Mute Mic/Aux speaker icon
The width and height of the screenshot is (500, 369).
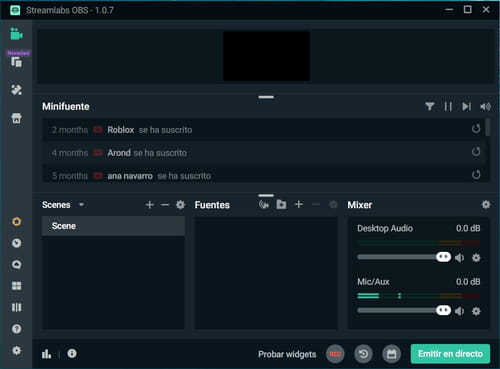[460, 311]
